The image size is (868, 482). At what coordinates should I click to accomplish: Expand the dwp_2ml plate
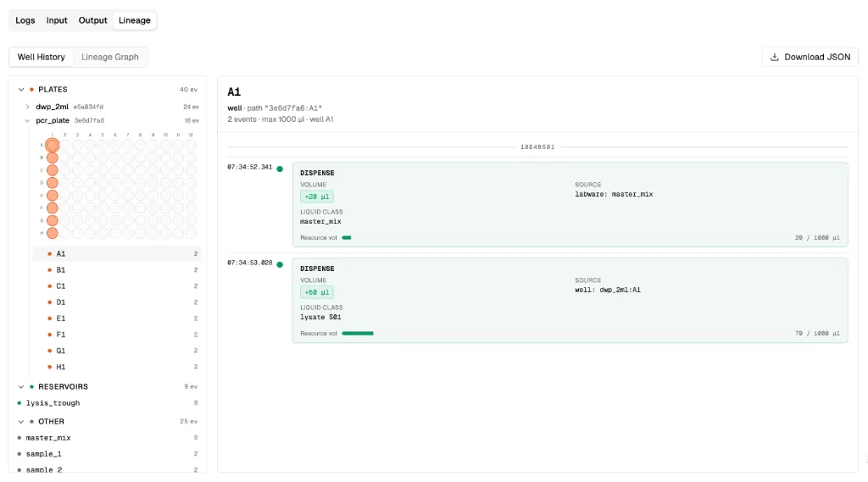pyautogui.click(x=27, y=107)
